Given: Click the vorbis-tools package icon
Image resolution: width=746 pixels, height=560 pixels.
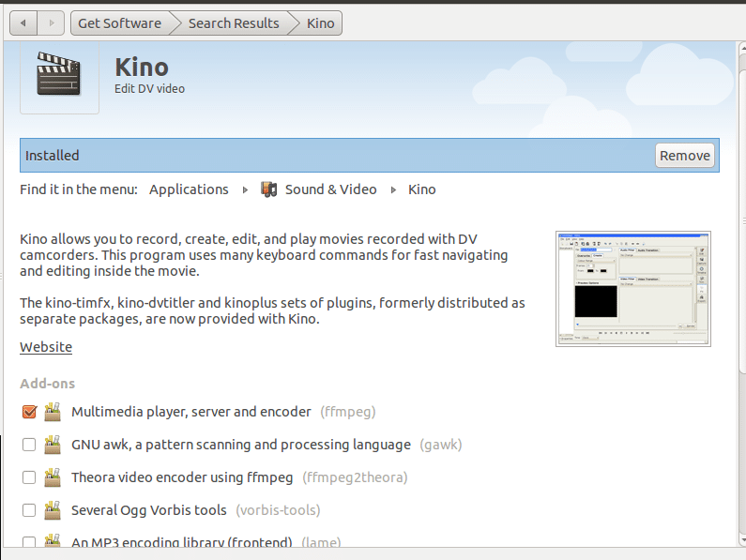Looking at the screenshot, I should pos(53,510).
